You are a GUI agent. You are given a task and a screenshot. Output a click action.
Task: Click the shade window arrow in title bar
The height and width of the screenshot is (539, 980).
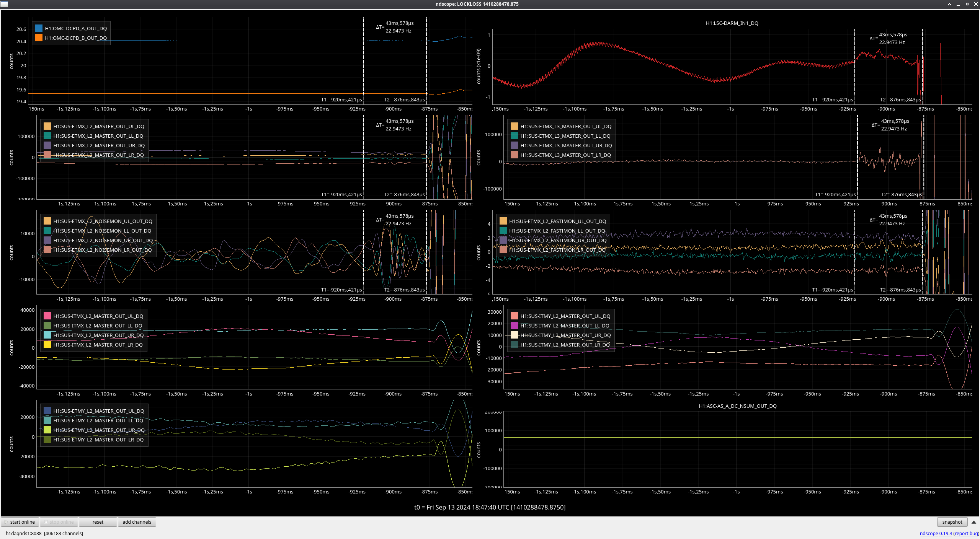pos(949,4)
